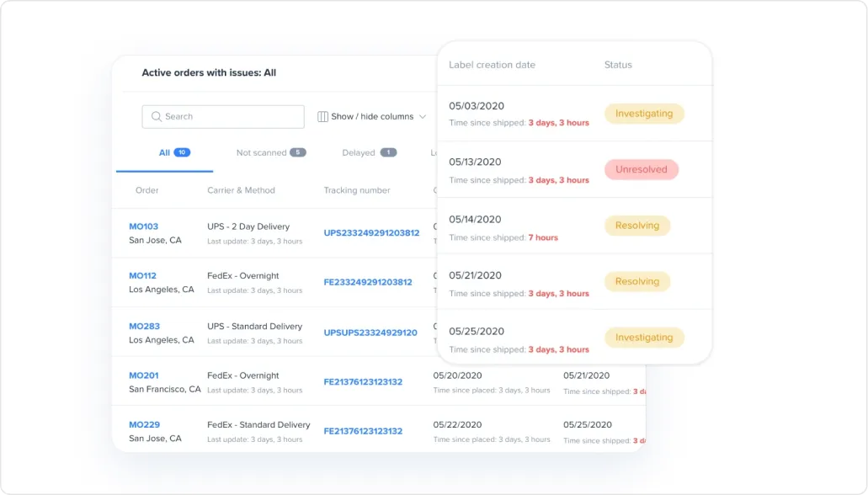
Task: Sort by the Order column header
Action: pyautogui.click(x=147, y=190)
